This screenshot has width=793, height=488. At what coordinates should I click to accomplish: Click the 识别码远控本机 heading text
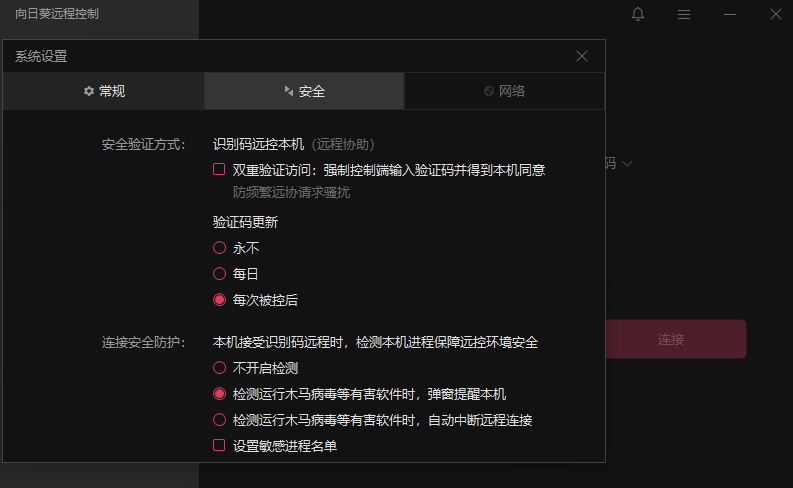coord(258,145)
